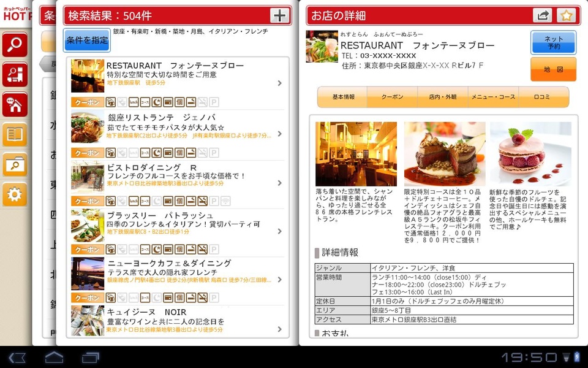Switch to the 口コミ tab

tap(544, 97)
